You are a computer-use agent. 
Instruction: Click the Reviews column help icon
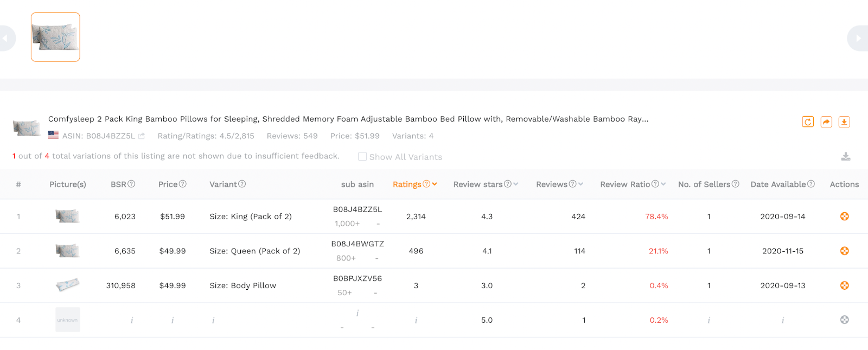click(572, 184)
